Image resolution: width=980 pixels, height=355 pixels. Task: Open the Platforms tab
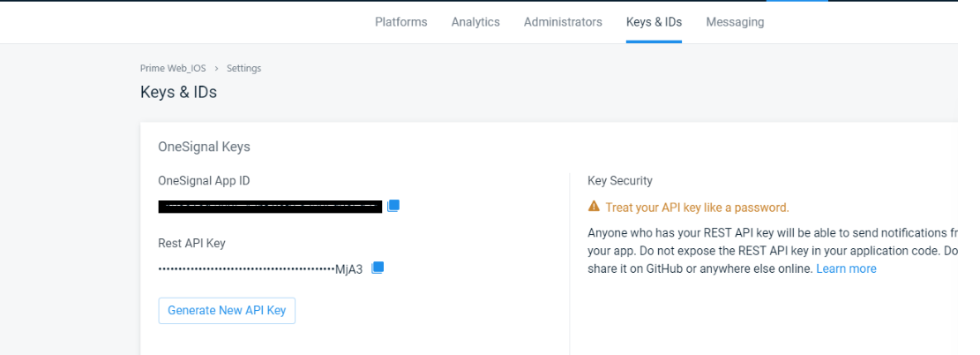[x=400, y=22]
